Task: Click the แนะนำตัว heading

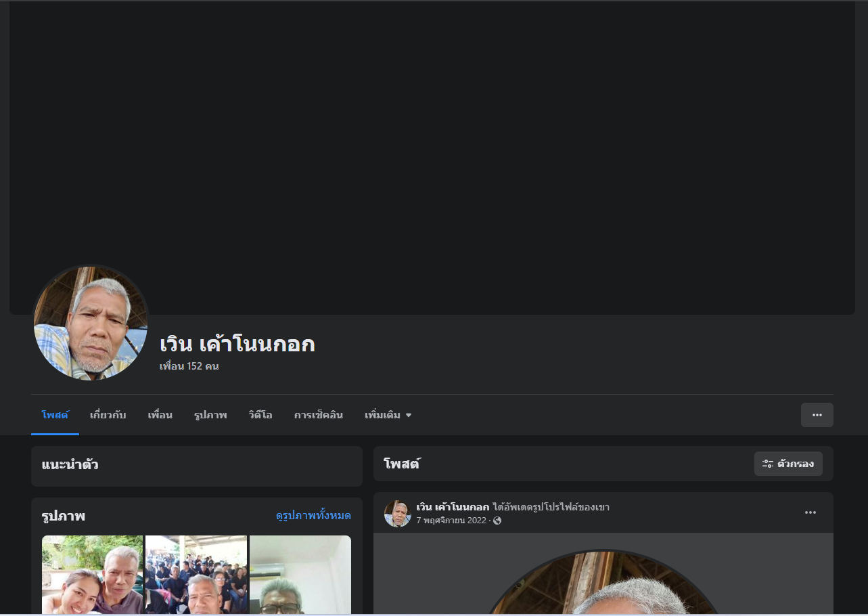Action: click(x=70, y=465)
